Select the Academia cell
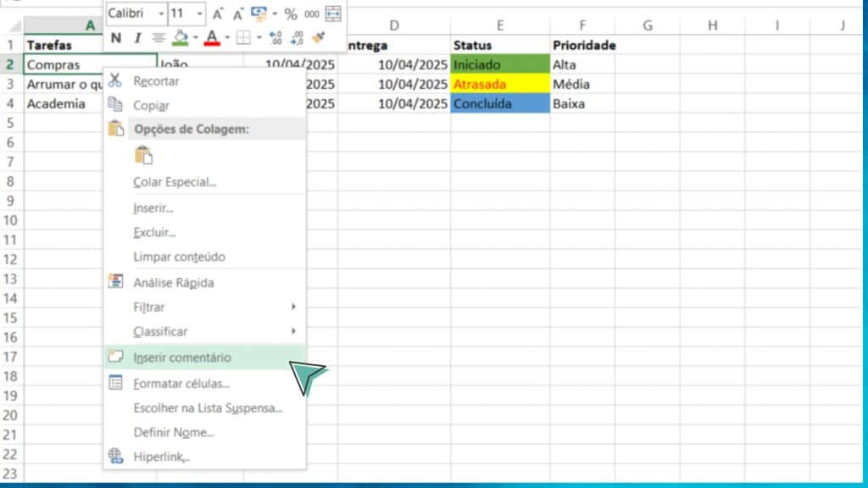 [x=64, y=103]
